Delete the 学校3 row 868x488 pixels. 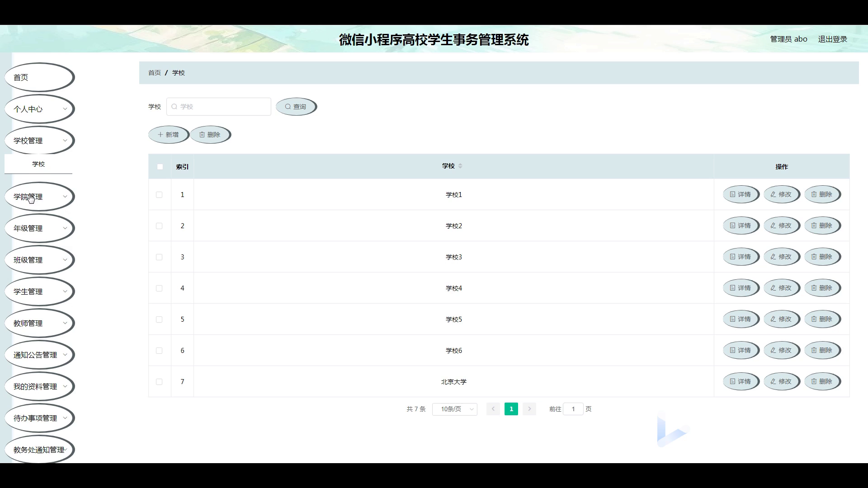pyautogui.click(x=822, y=257)
